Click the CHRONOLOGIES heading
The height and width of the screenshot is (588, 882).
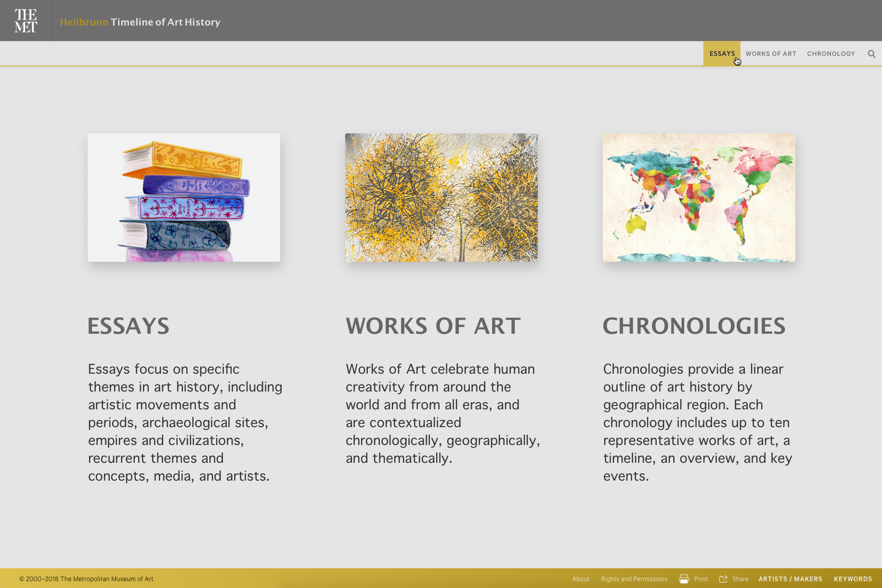point(694,326)
